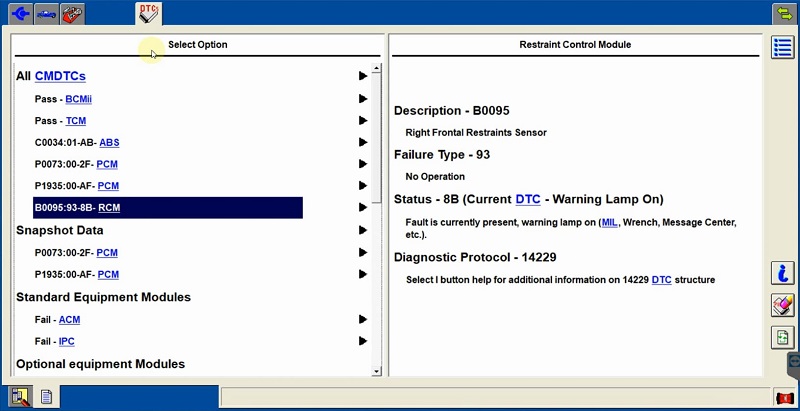The width and height of the screenshot is (800, 411).
Task: Expand the C0034:01-AB ABS entry arrow
Action: click(363, 142)
